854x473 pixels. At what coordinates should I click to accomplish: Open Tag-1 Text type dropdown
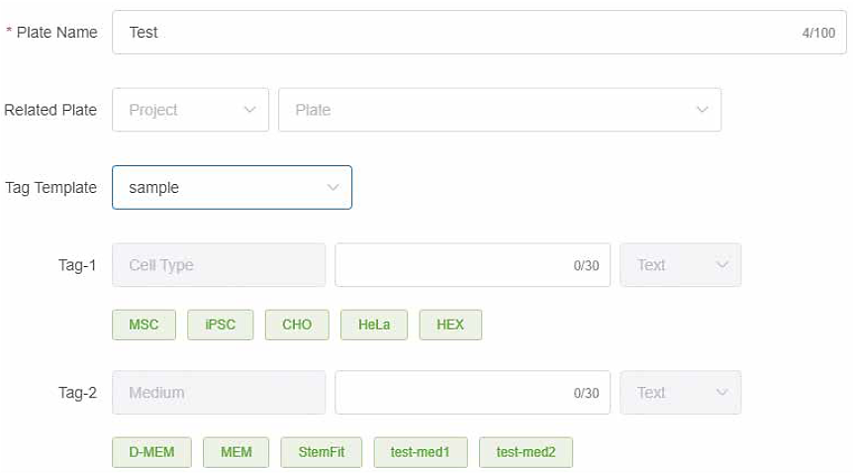pyautogui.click(x=680, y=265)
